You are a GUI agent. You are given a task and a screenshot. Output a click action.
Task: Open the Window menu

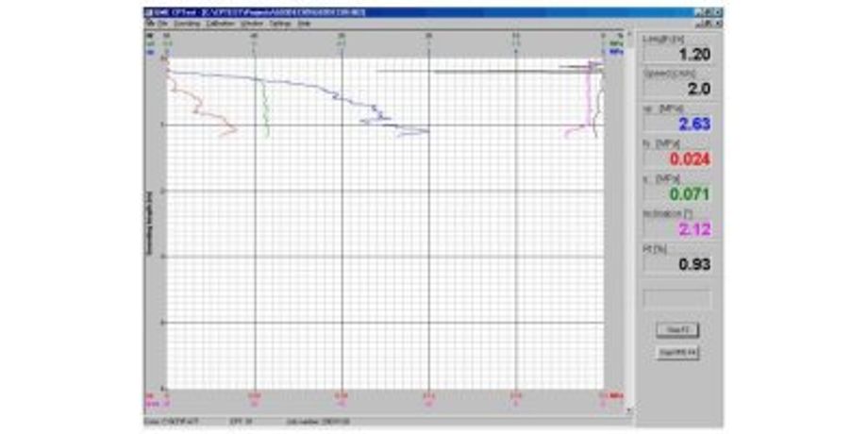(x=251, y=23)
